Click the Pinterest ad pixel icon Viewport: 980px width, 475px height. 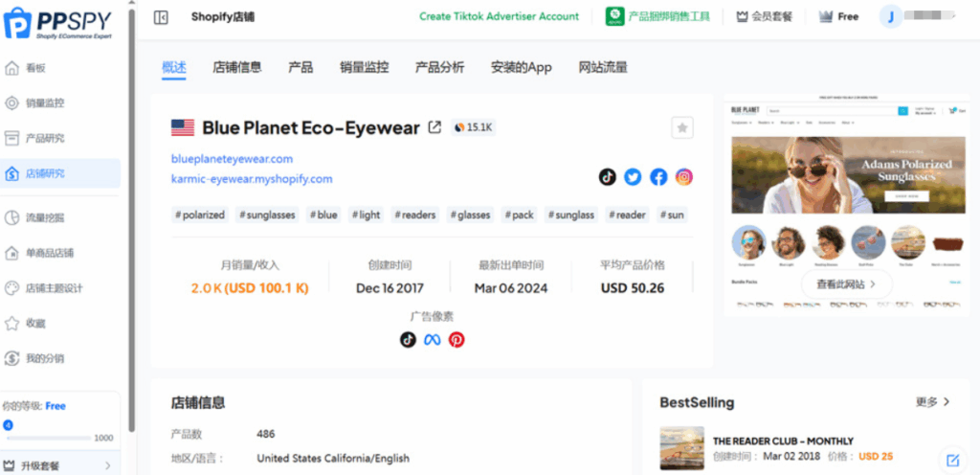pos(457,340)
